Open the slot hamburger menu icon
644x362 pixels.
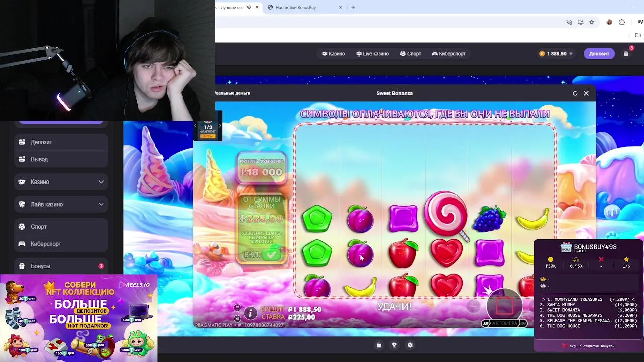tap(237, 308)
